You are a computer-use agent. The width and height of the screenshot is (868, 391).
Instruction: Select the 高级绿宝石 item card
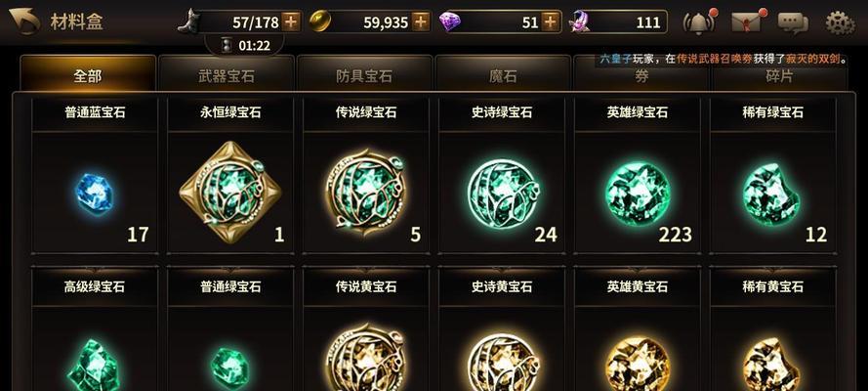(95, 329)
